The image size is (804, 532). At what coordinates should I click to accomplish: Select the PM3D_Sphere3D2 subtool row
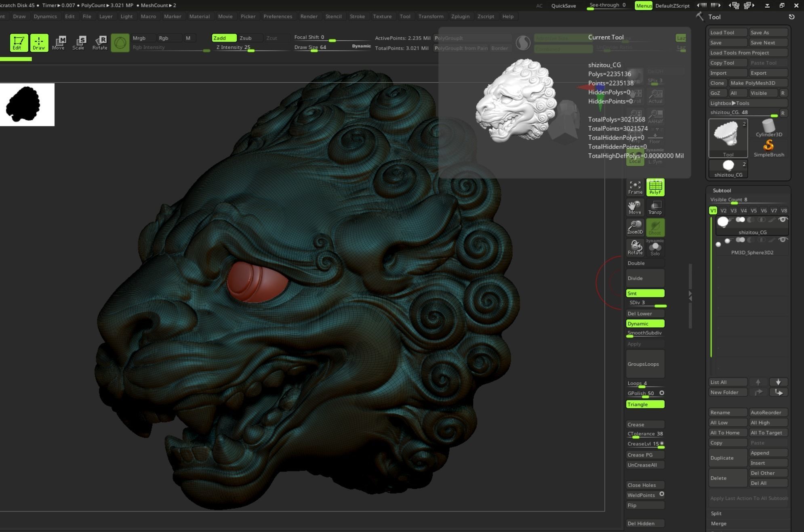tap(752, 246)
